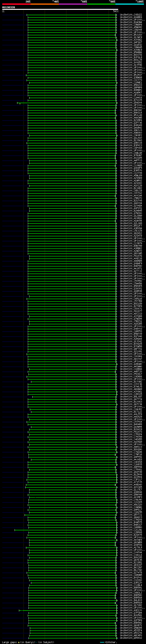Select the UniRef100_C5T7B9 label
Image resolution: width=146 pixels, height=644 pixels.
click(x=131, y=301)
